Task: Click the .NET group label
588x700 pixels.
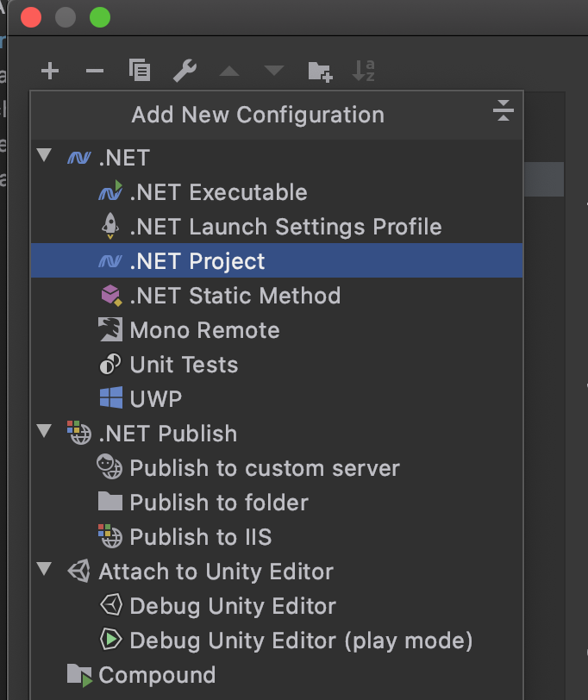Action: point(124,158)
